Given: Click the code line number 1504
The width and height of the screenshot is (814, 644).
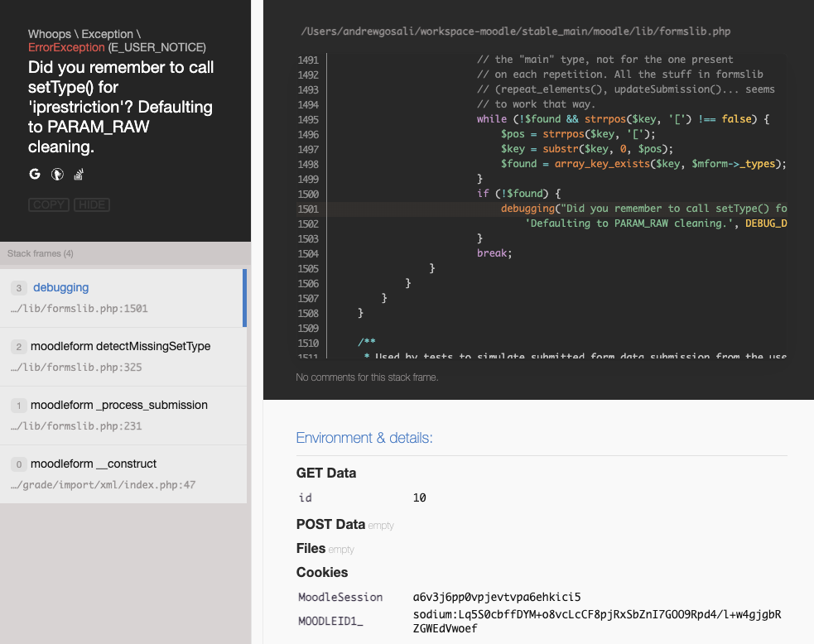Looking at the screenshot, I should [308, 254].
